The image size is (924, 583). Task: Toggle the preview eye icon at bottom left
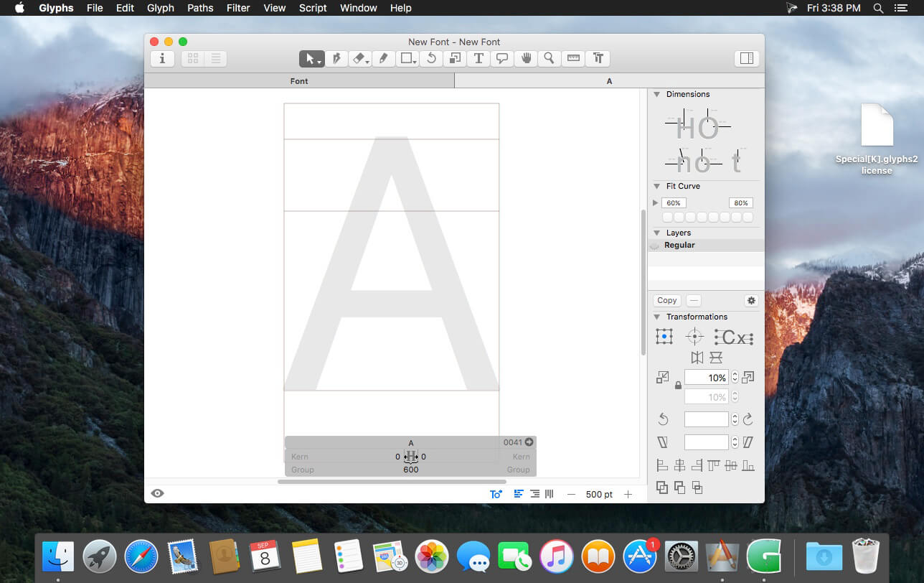point(157,493)
